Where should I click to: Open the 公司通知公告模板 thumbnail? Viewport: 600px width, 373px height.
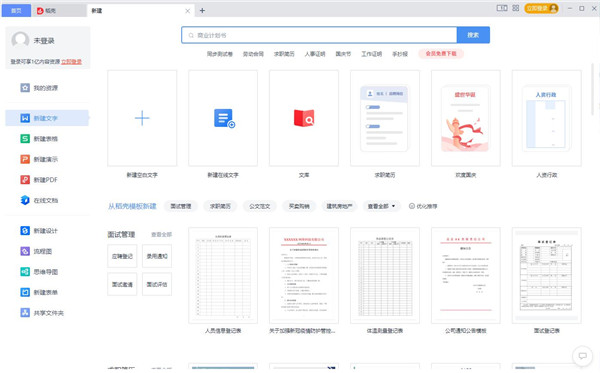466,275
